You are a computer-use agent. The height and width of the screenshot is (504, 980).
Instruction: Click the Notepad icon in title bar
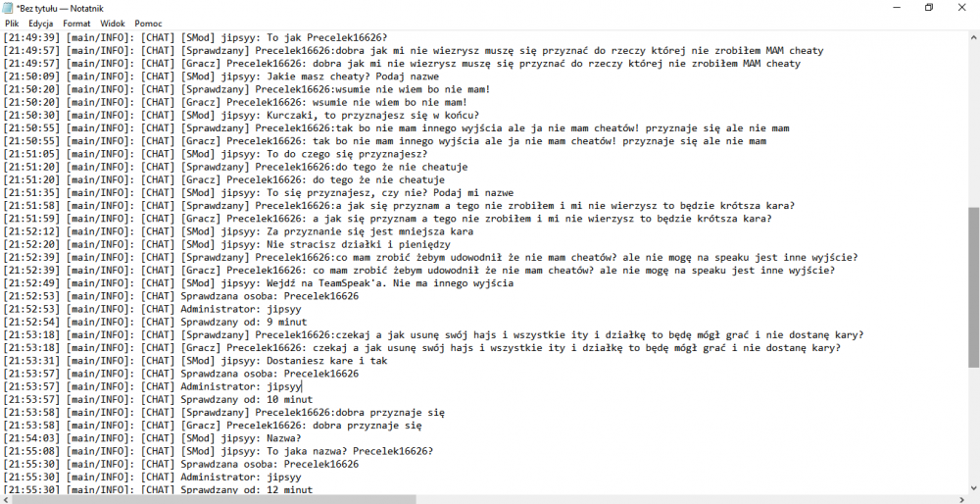pos(8,7)
